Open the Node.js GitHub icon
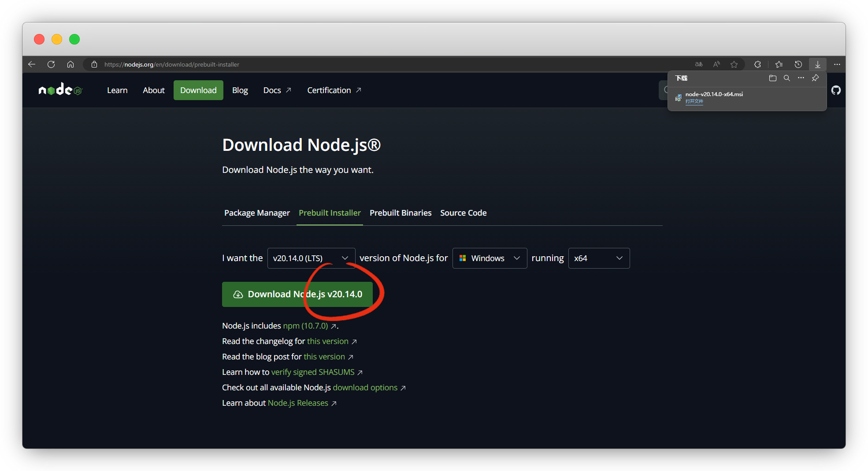Viewport: 868px width, 471px height. [x=836, y=90]
